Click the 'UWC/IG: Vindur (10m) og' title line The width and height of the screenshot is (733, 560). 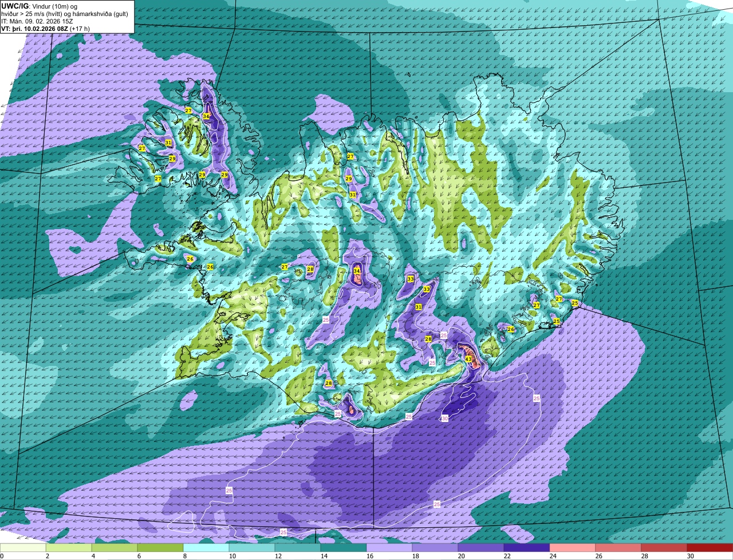(x=39, y=6)
